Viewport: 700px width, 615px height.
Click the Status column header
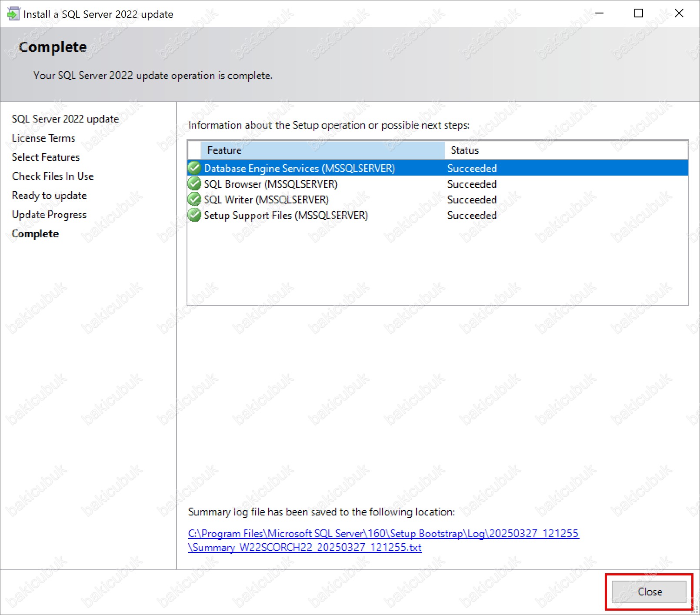(566, 150)
